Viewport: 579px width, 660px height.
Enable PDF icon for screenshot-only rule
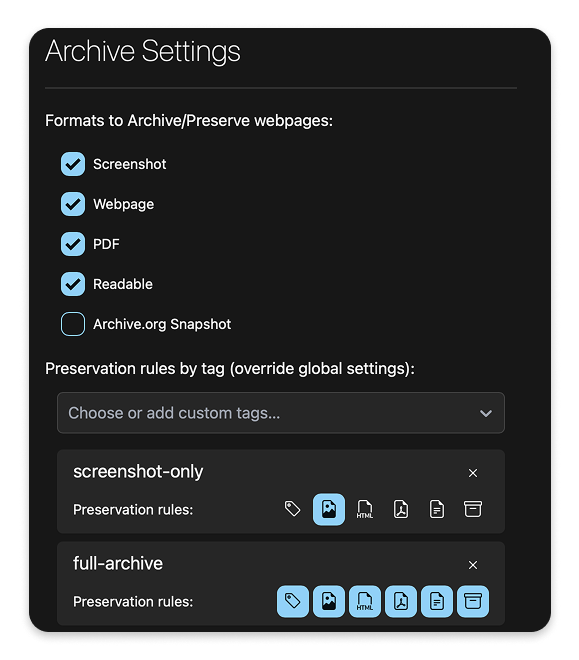click(x=401, y=509)
